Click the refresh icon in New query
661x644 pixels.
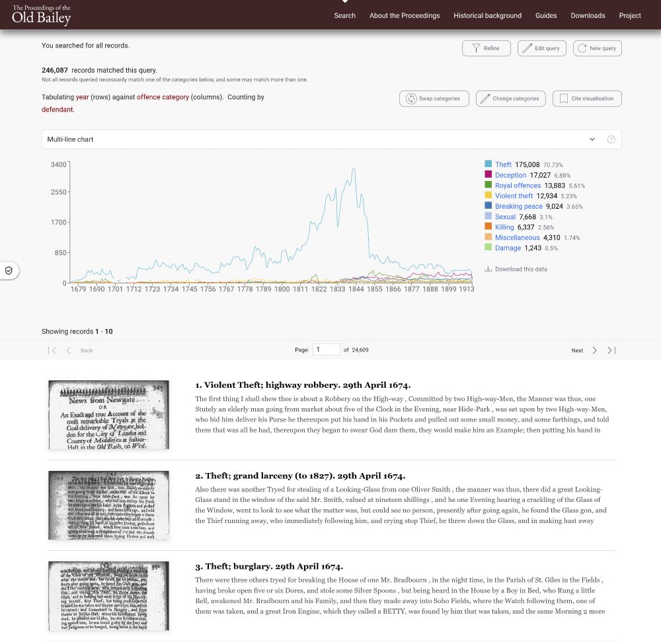[x=582, y=48]
